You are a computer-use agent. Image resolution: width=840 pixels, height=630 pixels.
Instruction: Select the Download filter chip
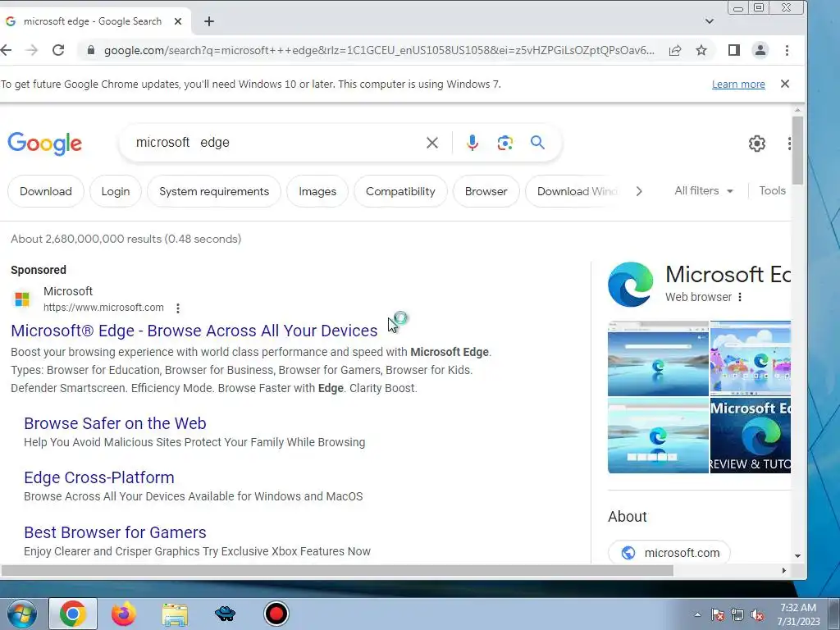(46, 191)
